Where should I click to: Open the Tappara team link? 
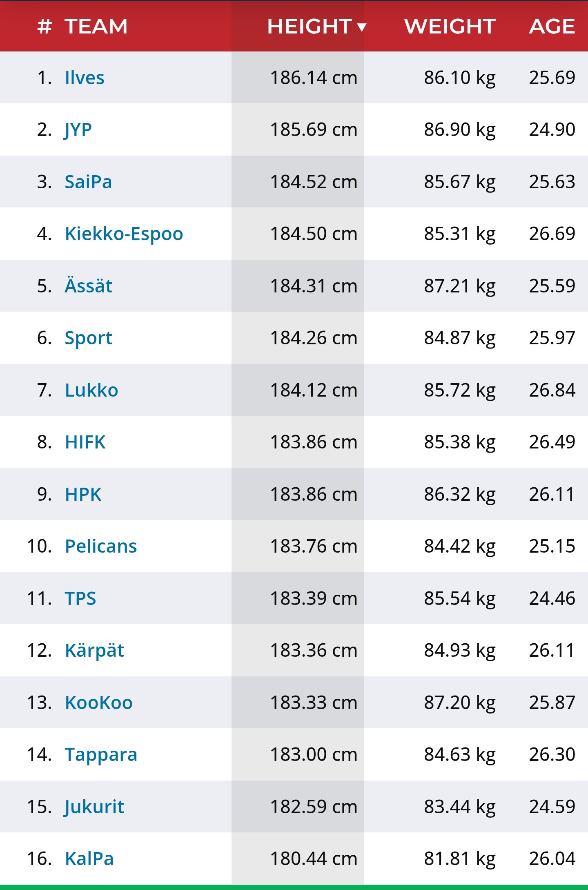click(101, 755)
